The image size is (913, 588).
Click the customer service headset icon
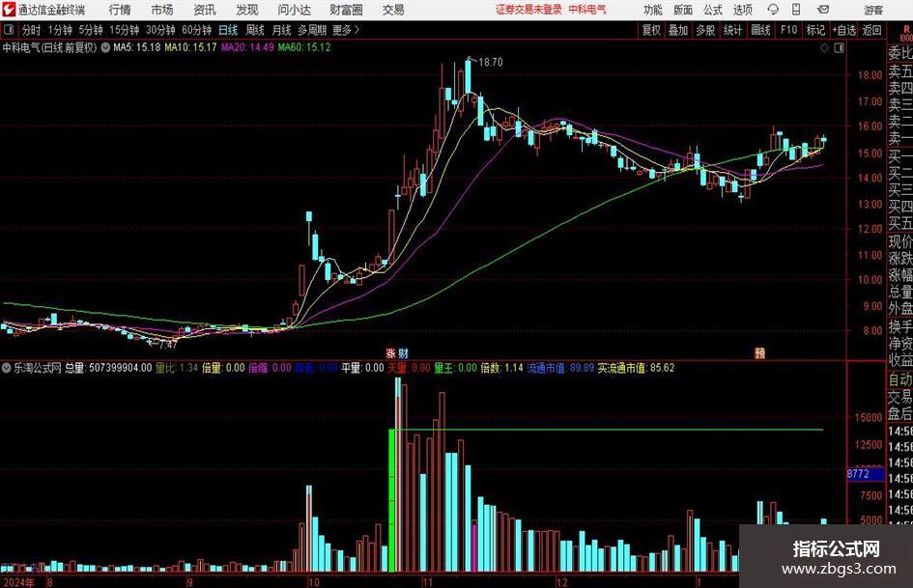[773, 10]
